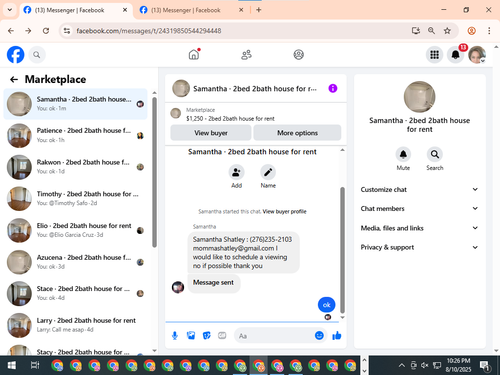Screen dimensions: 500x375
Task: Send a thumbs-up like
Action: (x=337, y=335)
